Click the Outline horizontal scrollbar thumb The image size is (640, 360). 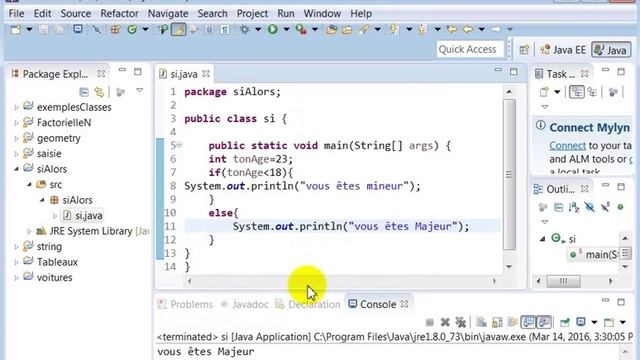click(563, 281)
